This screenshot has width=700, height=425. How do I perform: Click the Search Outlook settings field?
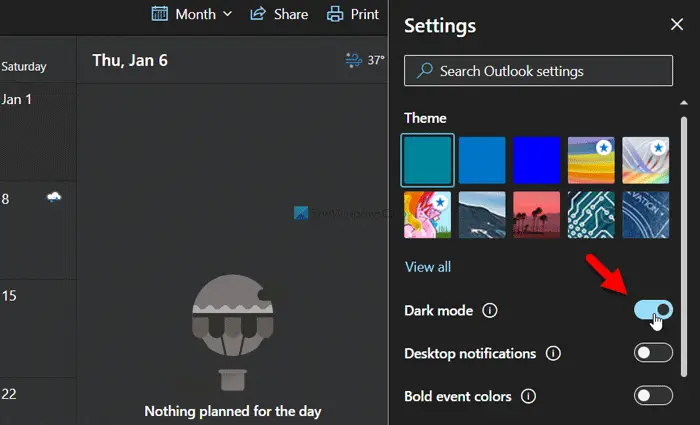[538, 71]
